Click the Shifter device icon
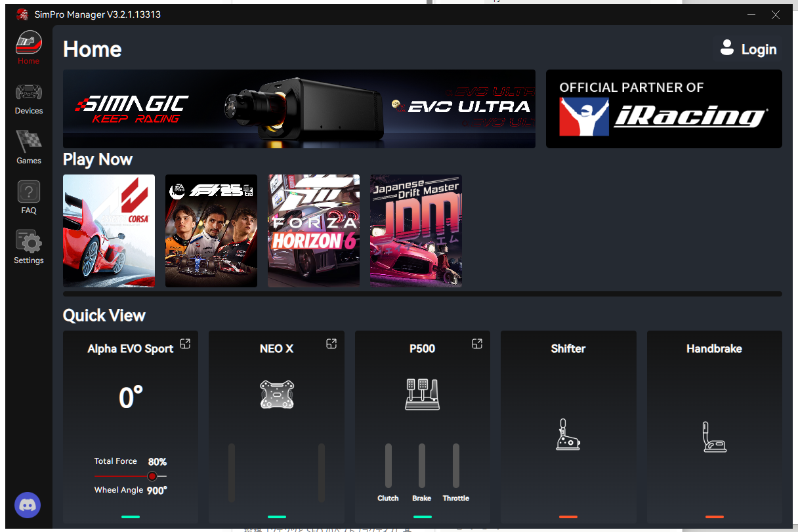The width and height of the screenshot is (798, 532). tap(568, 434)
